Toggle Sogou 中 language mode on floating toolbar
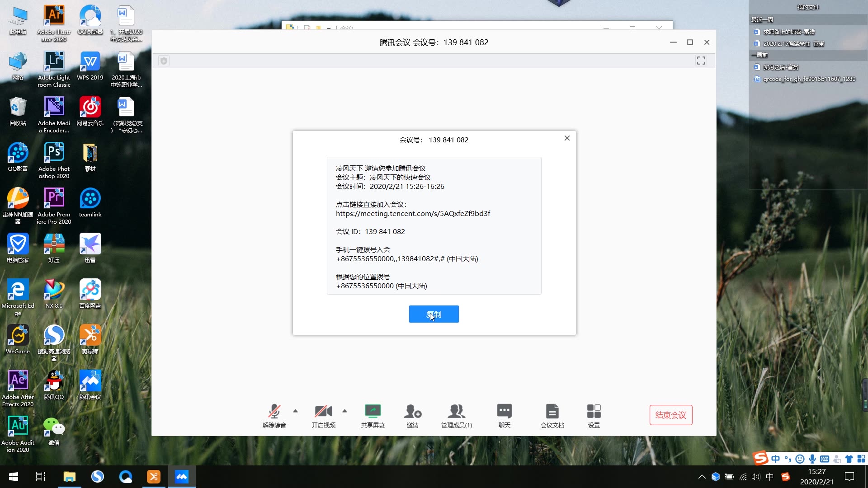Image resolution: width=868 pixels, height=488 pixels. pyautogui.click(x=776, y=459)
